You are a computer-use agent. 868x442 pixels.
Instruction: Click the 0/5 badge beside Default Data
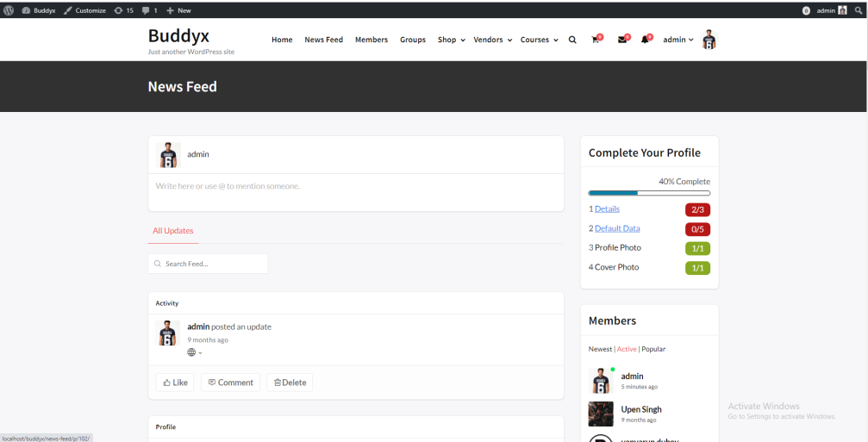(x=697, y=229)
